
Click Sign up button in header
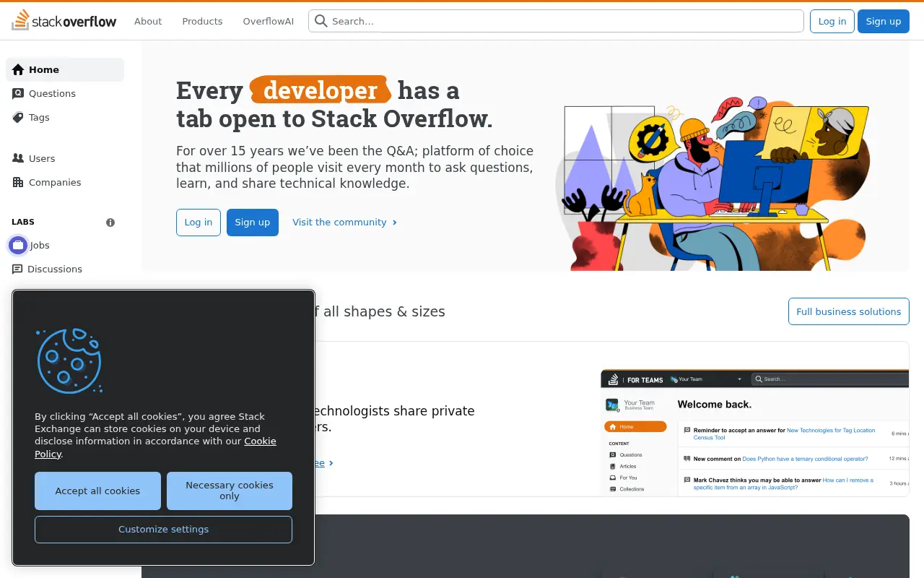884,21
